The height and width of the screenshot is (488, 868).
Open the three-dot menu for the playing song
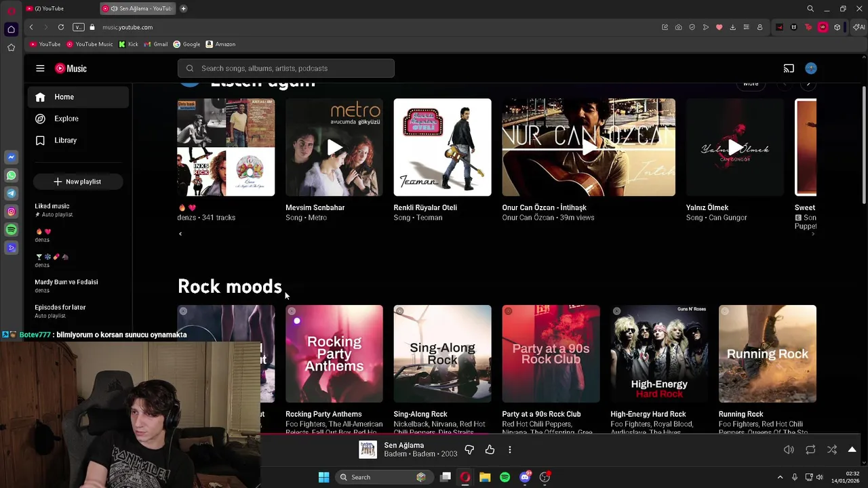(510, 449)
